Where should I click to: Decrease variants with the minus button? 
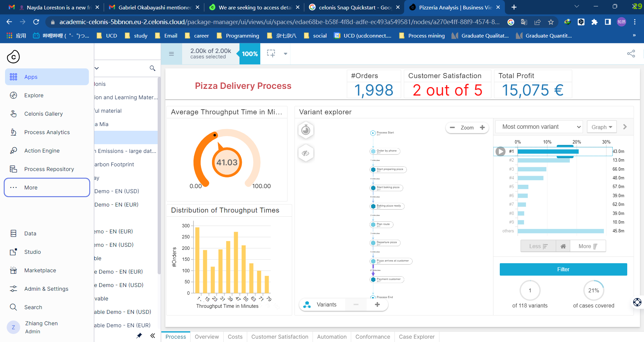pyautogui.click(x=356, y=304)
